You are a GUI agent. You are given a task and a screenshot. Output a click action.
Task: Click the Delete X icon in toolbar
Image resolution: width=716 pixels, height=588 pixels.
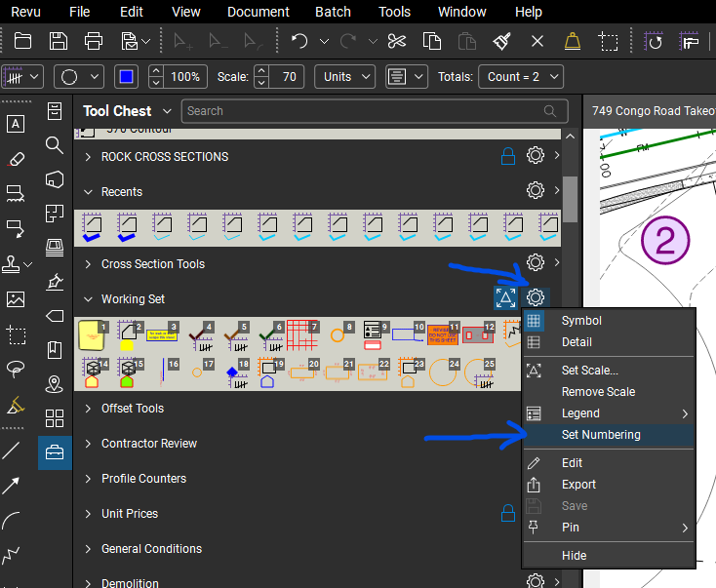pyautogui.click(x=537, y=42)
